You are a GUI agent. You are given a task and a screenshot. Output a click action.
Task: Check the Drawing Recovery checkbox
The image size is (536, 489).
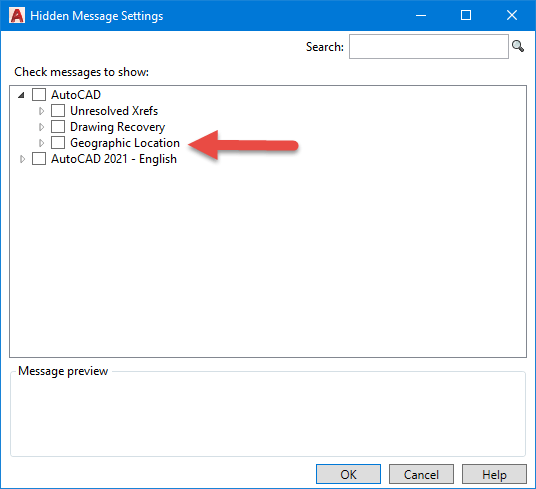[58, 127]
